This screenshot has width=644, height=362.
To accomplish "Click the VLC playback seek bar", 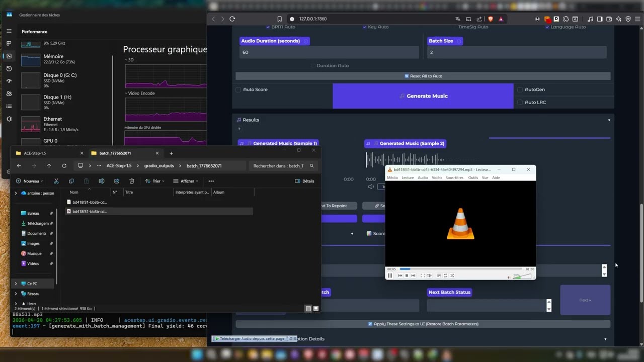I will coord(460,269).
